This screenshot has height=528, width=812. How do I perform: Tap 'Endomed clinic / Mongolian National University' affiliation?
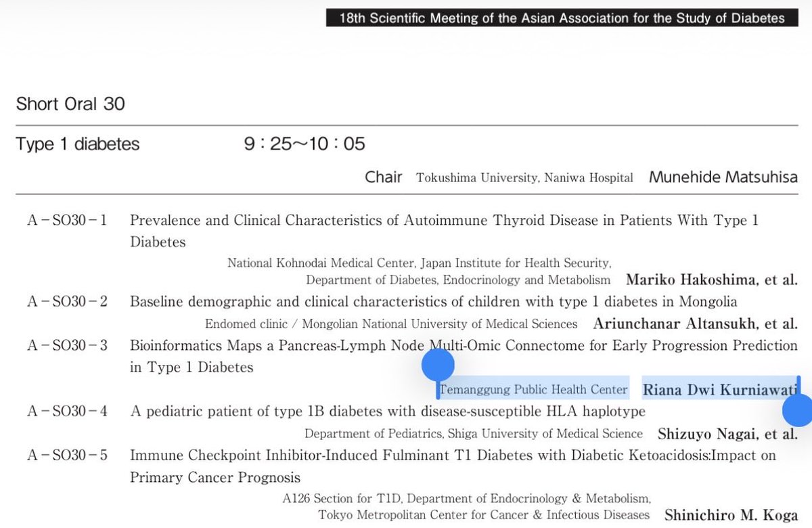tap(391, 324)
